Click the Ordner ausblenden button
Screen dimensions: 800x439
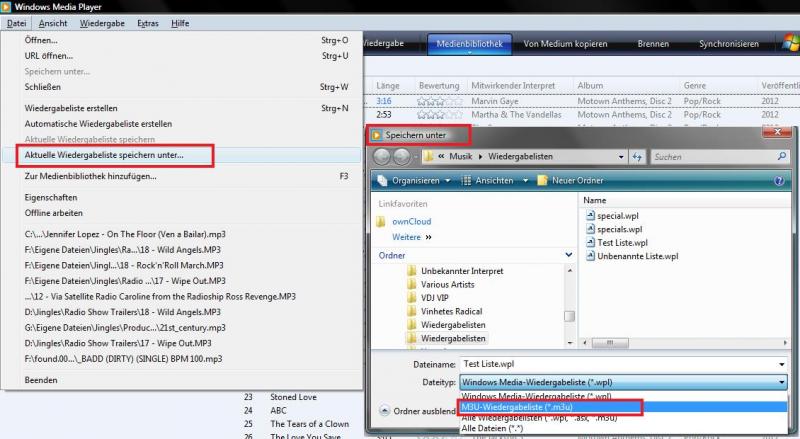point(417,411)
